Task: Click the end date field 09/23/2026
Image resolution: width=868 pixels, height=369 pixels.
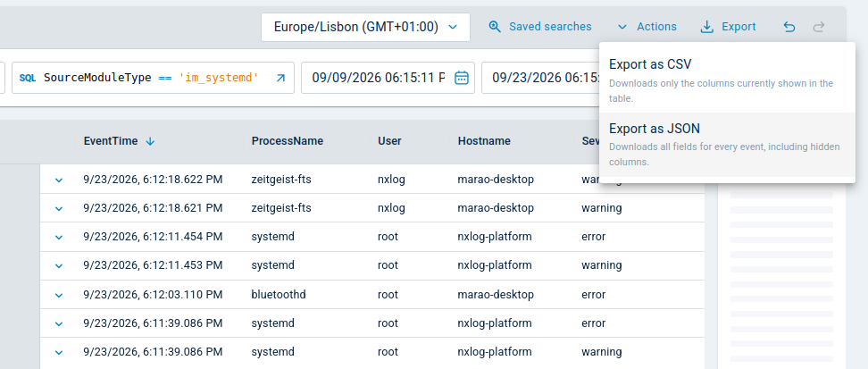Action: (x=540, y=78)
